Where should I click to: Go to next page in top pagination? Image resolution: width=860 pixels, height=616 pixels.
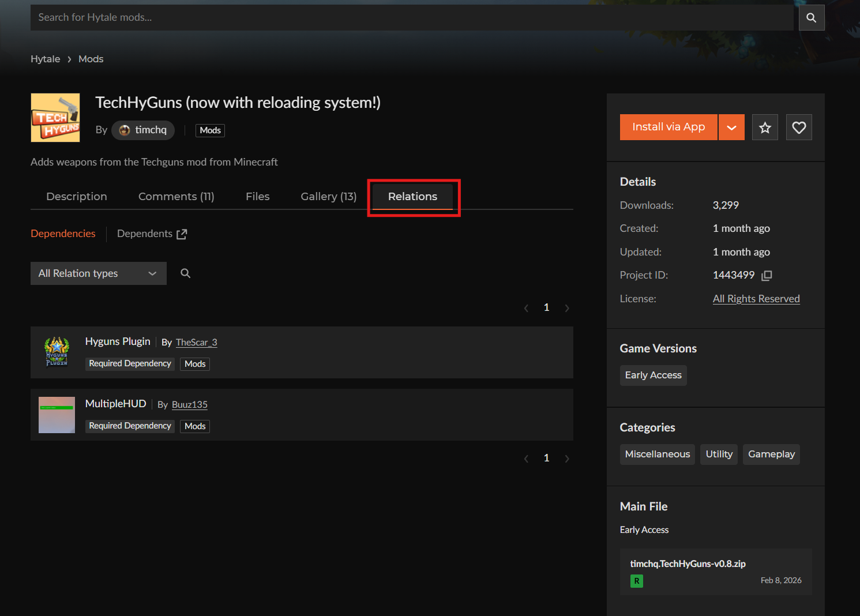point(567,308)
